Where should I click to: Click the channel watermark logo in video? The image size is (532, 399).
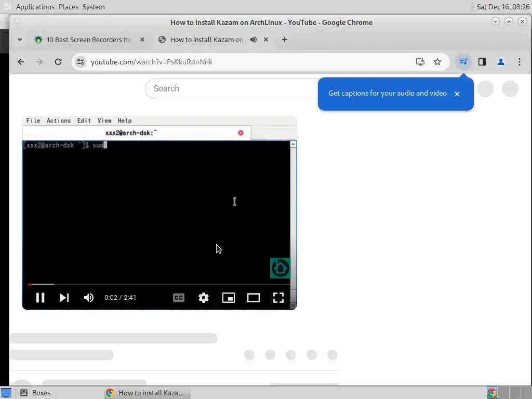280,268
